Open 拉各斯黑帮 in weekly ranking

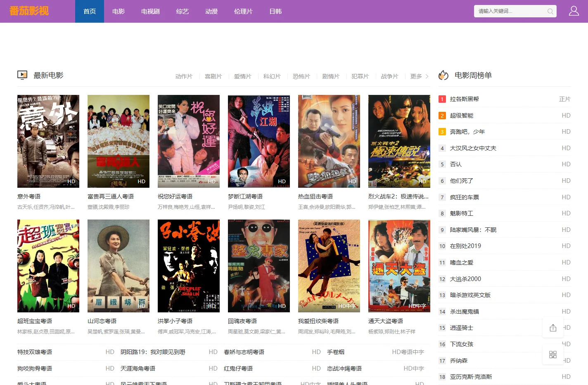click(465, 99)
